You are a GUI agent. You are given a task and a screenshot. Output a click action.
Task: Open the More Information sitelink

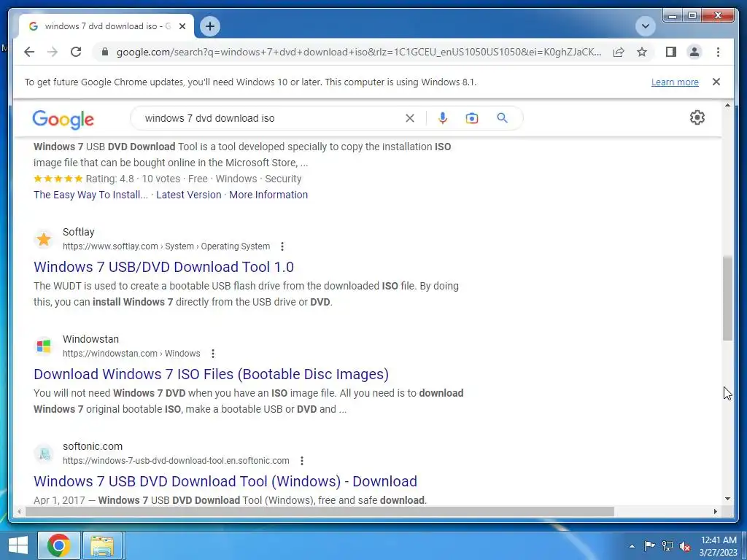click(268, 195)
